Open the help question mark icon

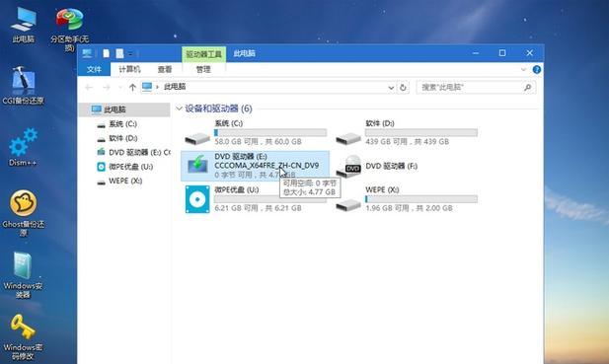536,69
